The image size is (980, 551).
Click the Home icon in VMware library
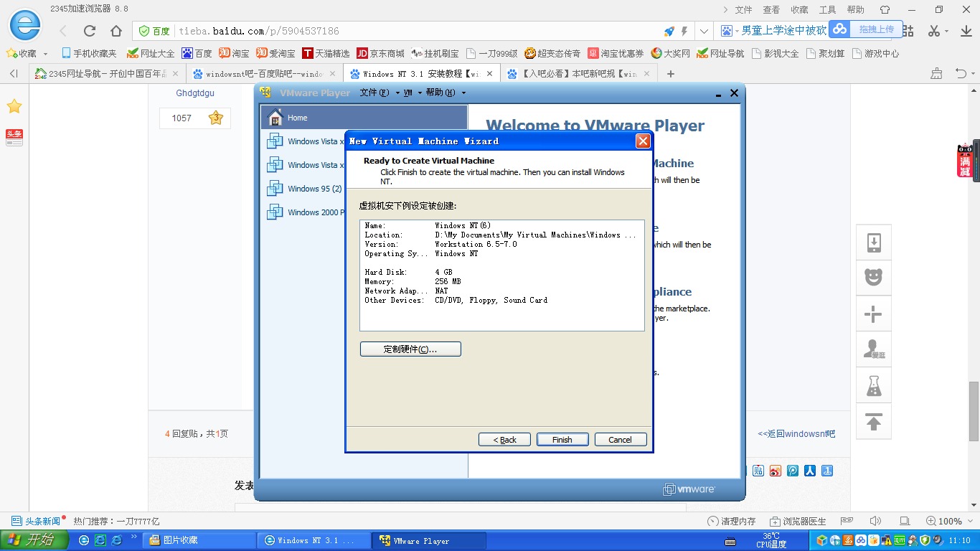(275, 118)
